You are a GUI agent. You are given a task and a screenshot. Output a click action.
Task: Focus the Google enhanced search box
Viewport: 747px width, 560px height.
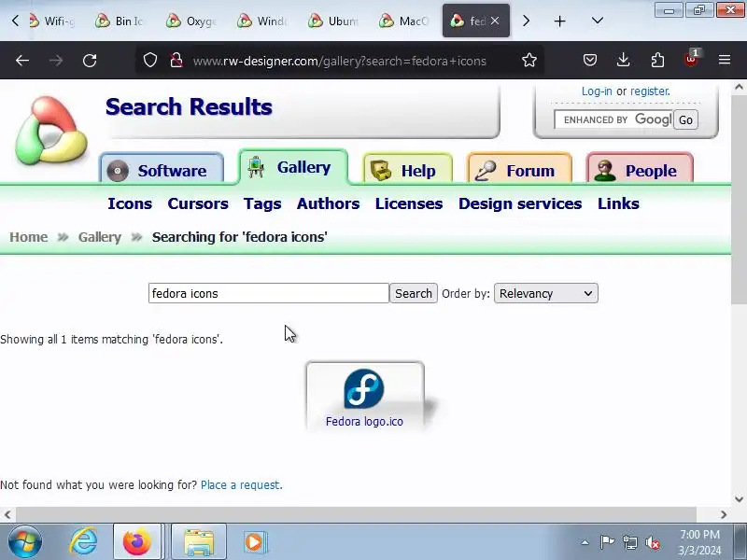[613, 119]
